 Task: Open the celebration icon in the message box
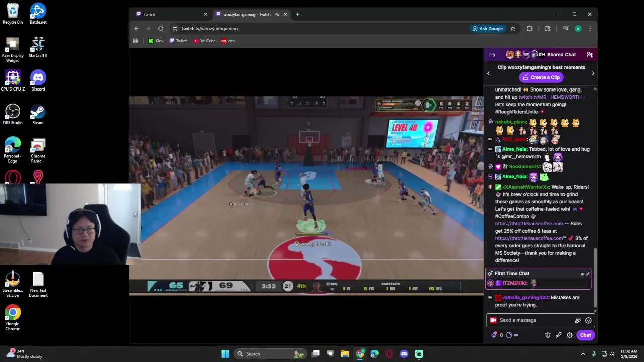(578, 320)
